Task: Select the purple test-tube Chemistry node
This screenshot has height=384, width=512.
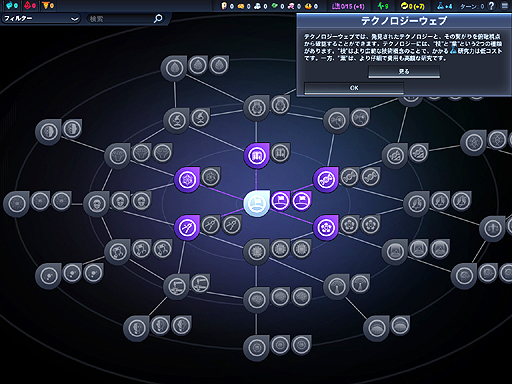Action: pyautogui.click(x=256, y=156)
